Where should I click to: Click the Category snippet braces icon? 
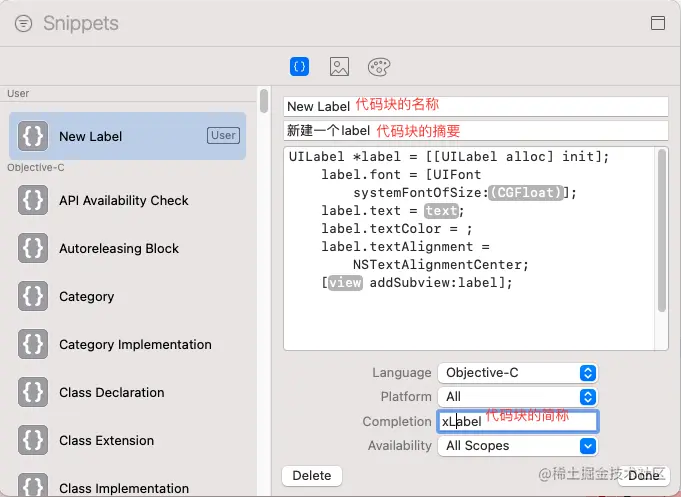pyautogui.click(x=33, y=296)
